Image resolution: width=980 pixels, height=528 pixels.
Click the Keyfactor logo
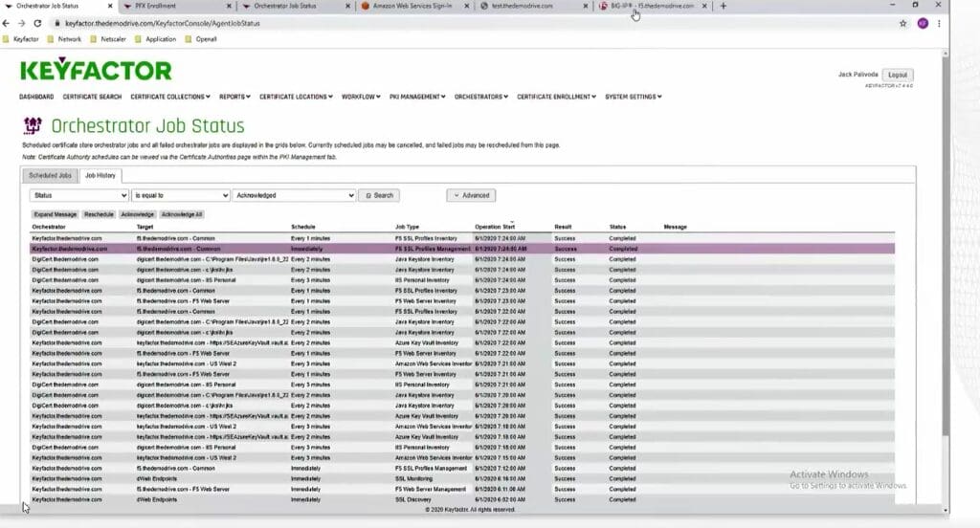(96, 70)
